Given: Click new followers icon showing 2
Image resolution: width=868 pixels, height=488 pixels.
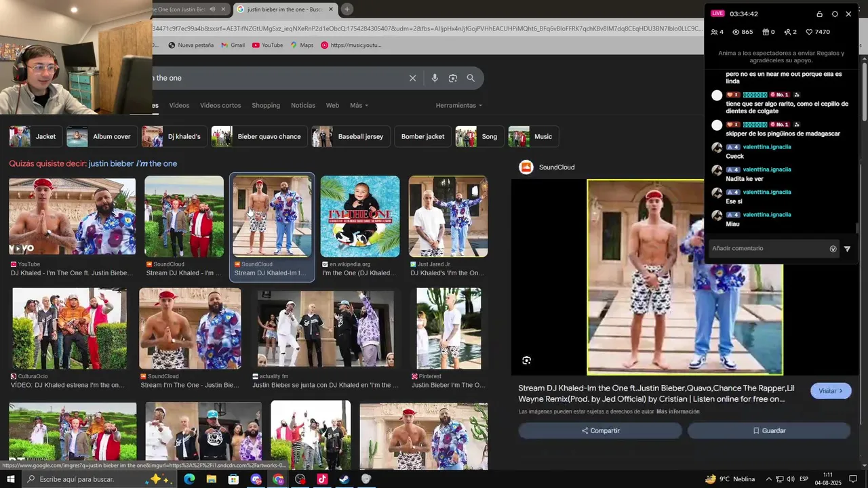Looking at the screenshot, I should point(790,32).
